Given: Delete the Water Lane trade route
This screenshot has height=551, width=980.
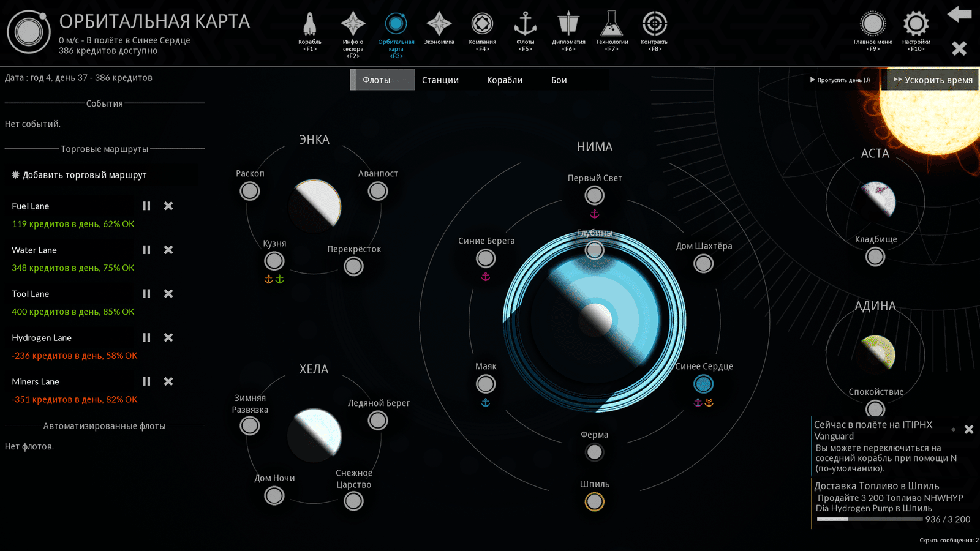Looking at the screenshot, I should click(168, 250).
